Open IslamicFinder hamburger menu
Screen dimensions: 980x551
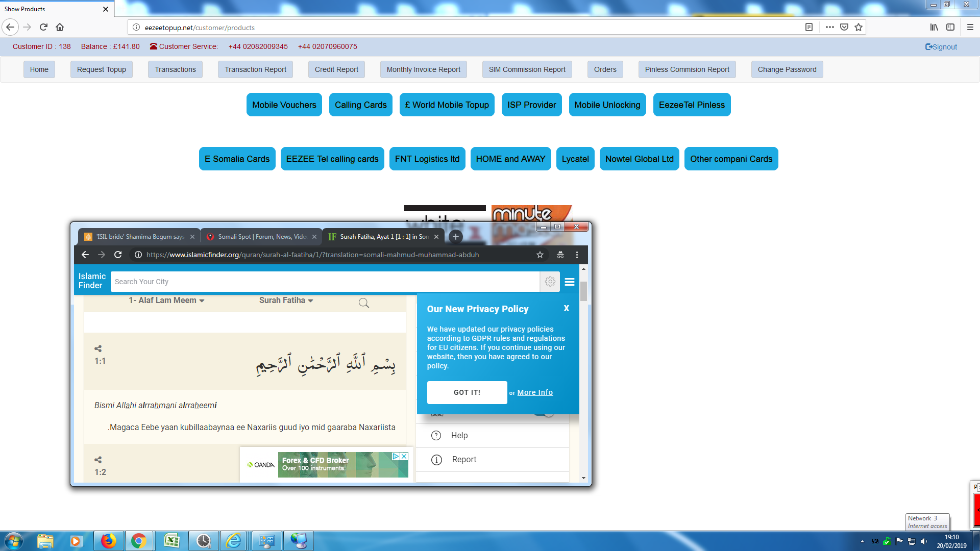[x=570, y=282]
